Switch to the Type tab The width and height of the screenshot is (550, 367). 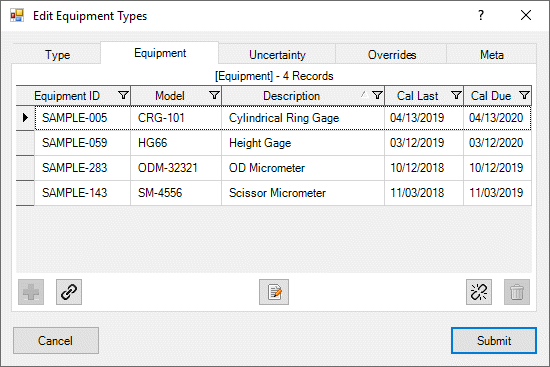57,55
